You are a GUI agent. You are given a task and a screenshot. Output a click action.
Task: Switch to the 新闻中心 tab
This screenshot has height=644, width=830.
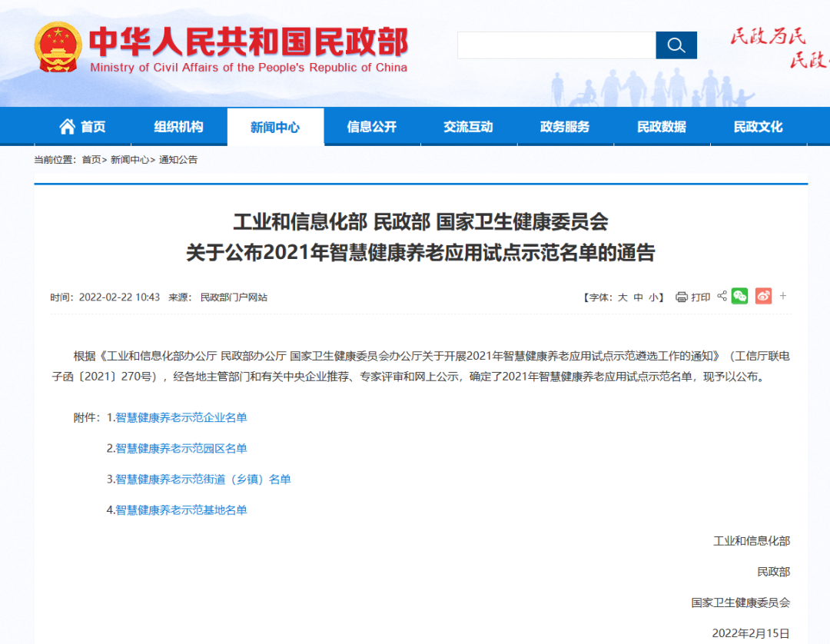(275, 127)
